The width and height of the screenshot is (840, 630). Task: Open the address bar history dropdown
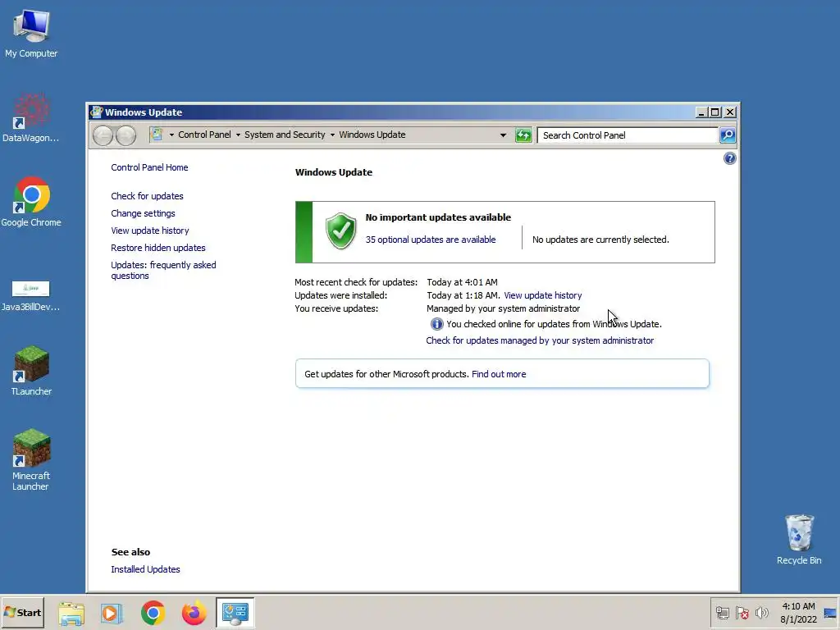pyautogui.click(x=503, y=135)
